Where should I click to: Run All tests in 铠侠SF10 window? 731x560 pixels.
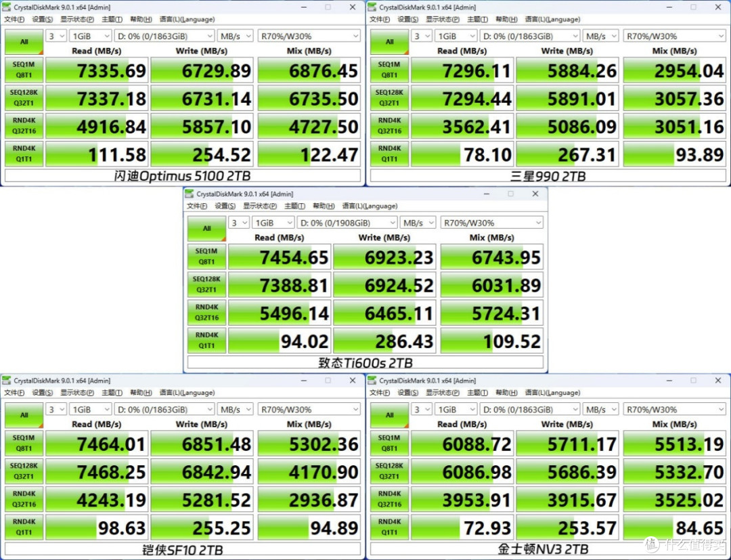(24, 415)
